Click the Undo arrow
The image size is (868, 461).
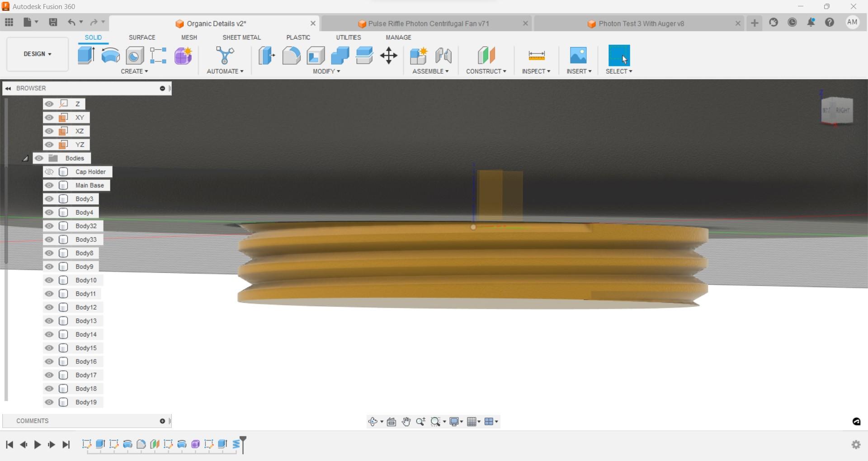point(71,22)
